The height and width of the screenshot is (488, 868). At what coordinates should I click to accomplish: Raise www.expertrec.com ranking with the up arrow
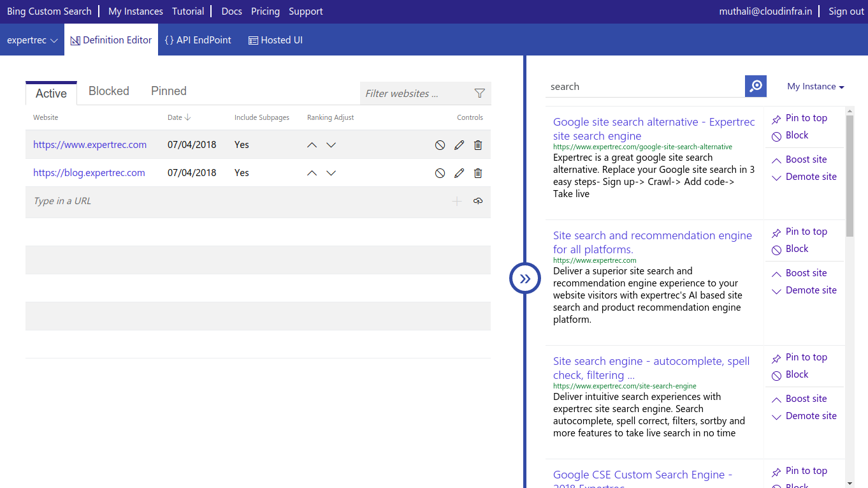(x=312, y=145)
